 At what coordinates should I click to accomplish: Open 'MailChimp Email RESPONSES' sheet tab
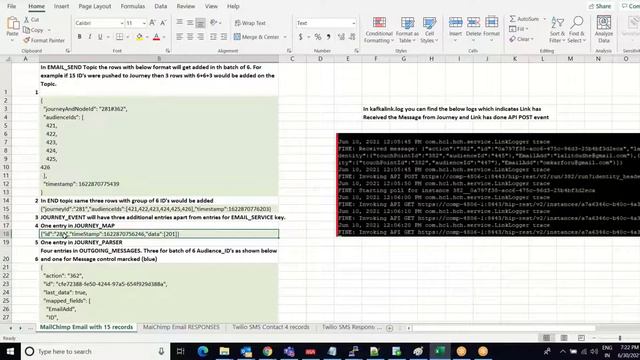[181, 327]
